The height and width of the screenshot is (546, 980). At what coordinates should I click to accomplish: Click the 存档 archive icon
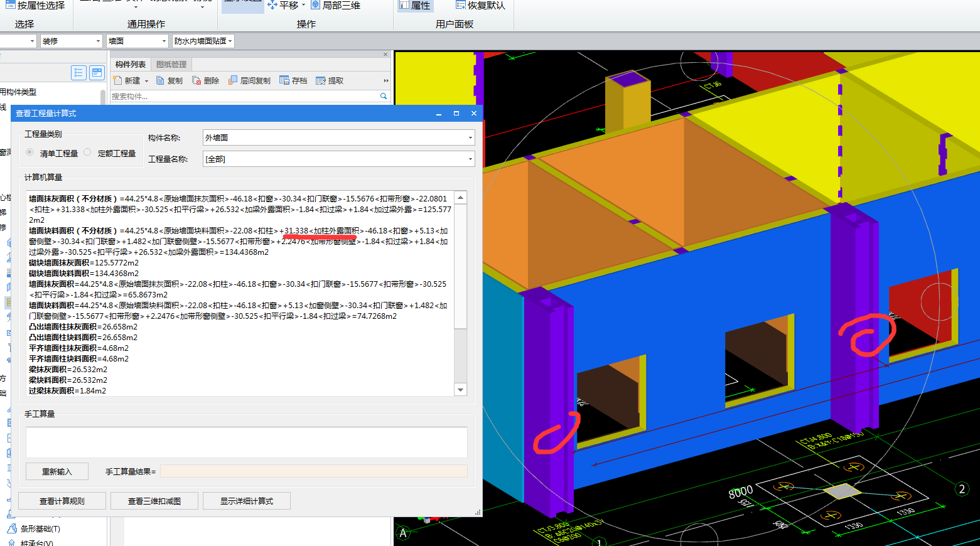[284, 80]
